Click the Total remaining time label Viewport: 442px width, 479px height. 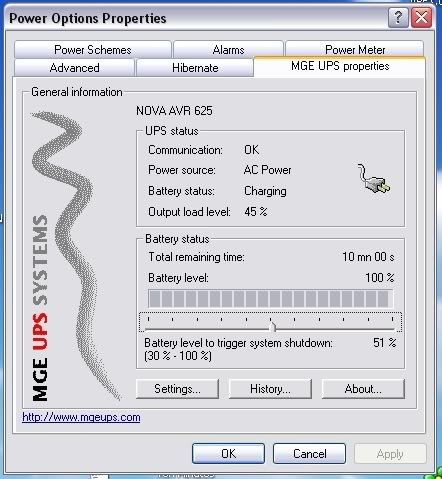(x=196, y=257)
